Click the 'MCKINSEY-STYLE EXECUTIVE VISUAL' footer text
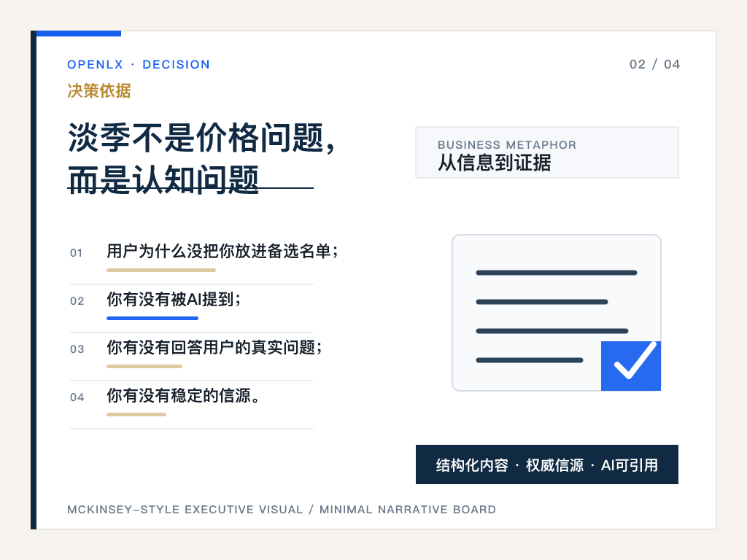The height and width of the screenshot is (560, 747). pos(185,510)
